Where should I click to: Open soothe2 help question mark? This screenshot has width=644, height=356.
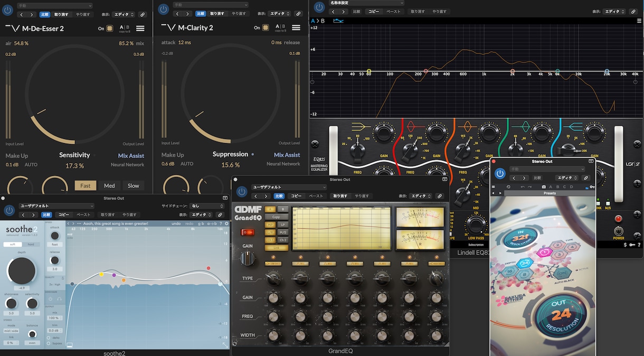pos(221,223)
